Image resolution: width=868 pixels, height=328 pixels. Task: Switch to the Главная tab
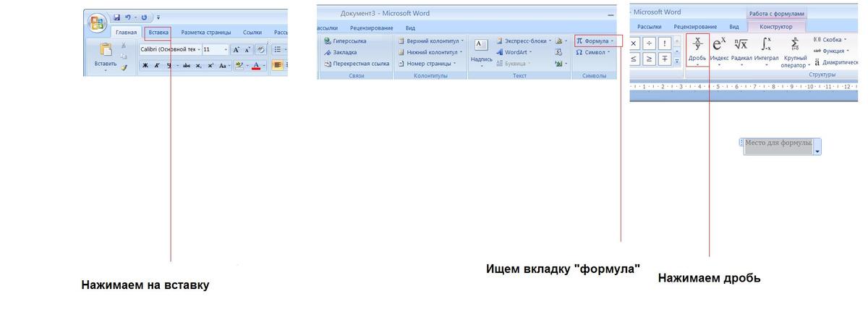[x=126, y=32]
